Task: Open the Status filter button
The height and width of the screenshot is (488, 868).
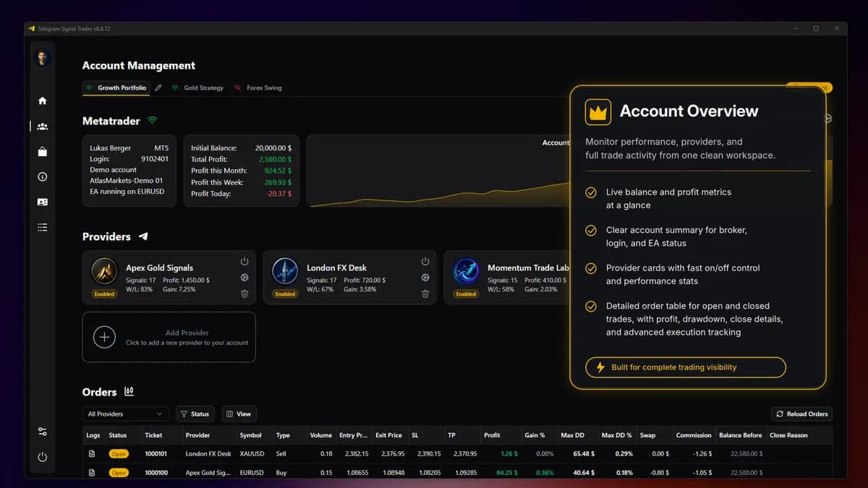Action: tap(195, 414)
